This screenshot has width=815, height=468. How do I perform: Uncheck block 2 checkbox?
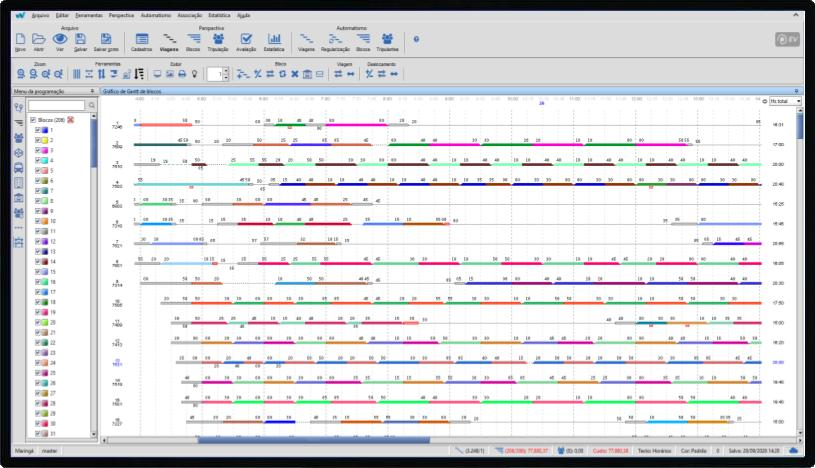[x=37, y=140]
